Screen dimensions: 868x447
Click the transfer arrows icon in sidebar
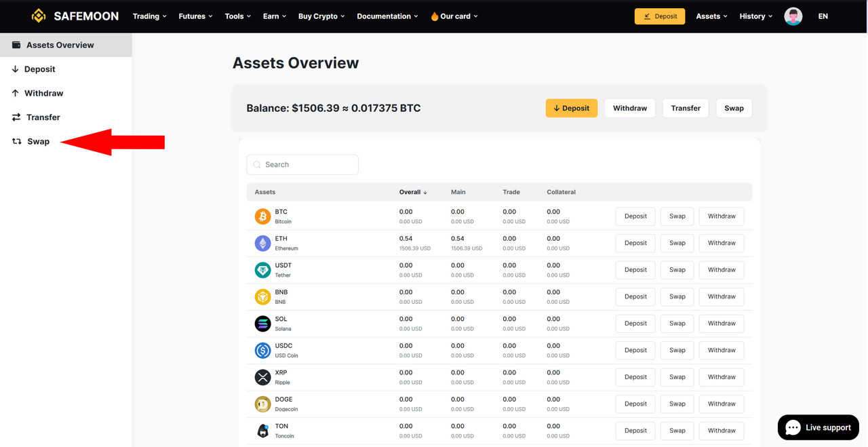coord(16,117)
